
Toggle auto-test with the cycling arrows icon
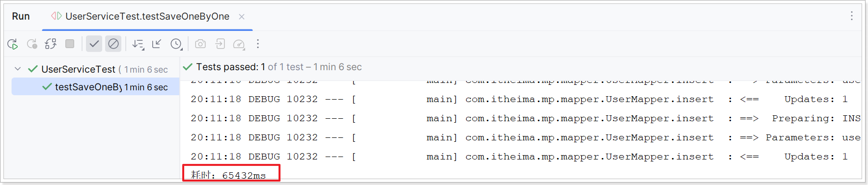coord(51,44)
